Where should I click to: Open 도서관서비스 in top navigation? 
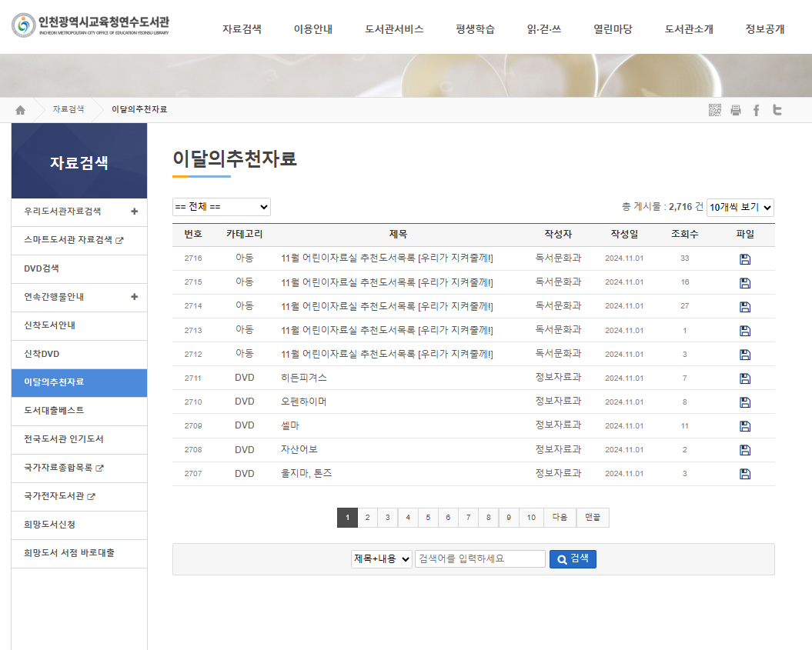point(394,29)
